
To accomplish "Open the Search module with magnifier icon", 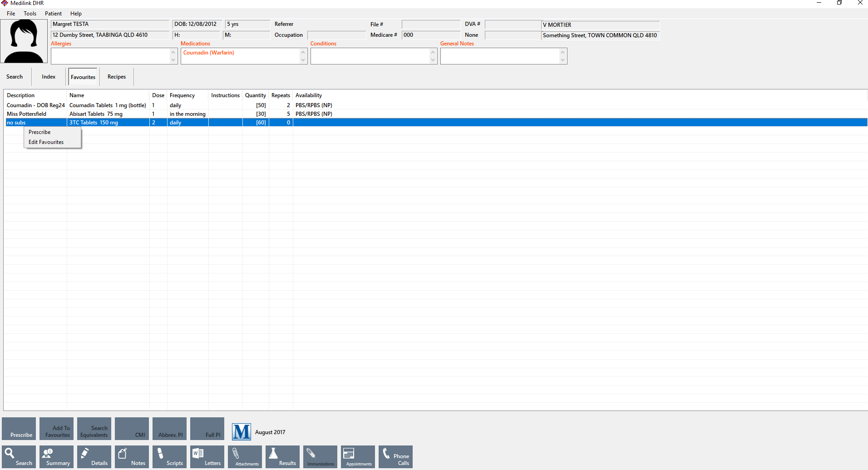I will [19, 456].
